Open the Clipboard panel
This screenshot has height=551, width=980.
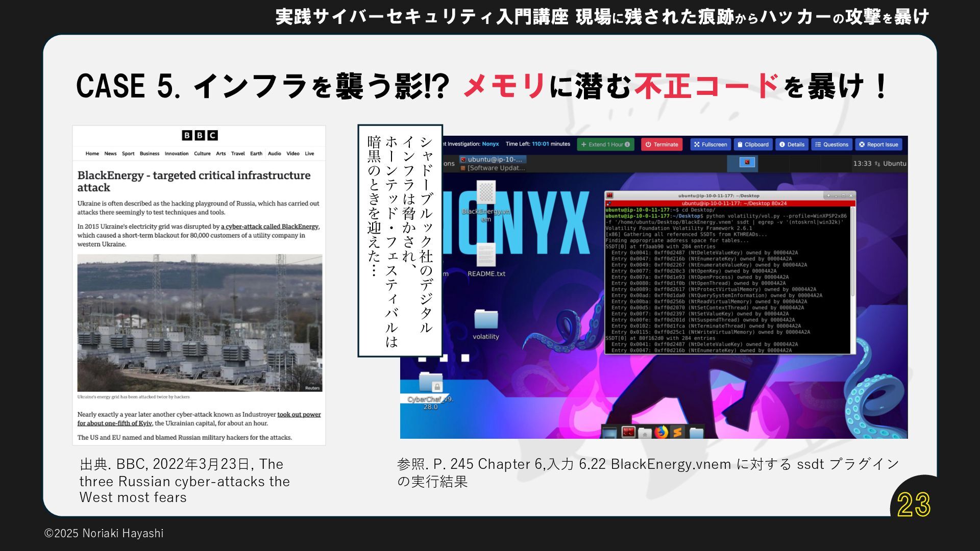(x=752, y=144)
